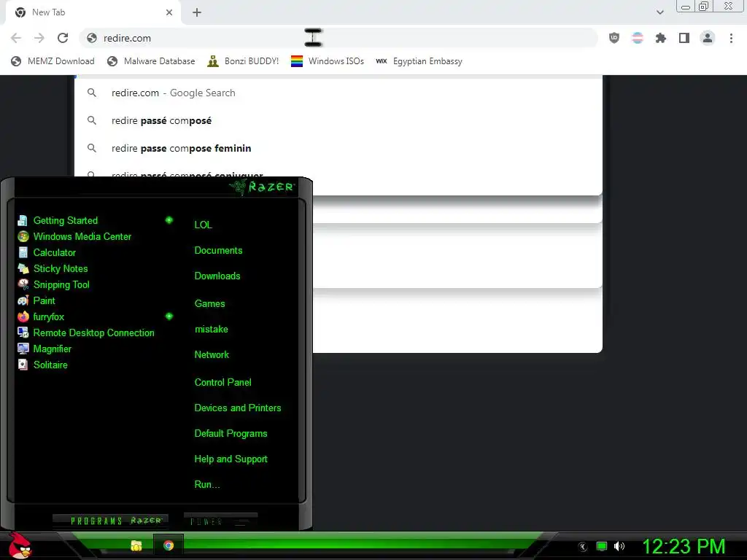Launch furryfox browser entry
Screen dimensions: 747x560
click(48, 316)
